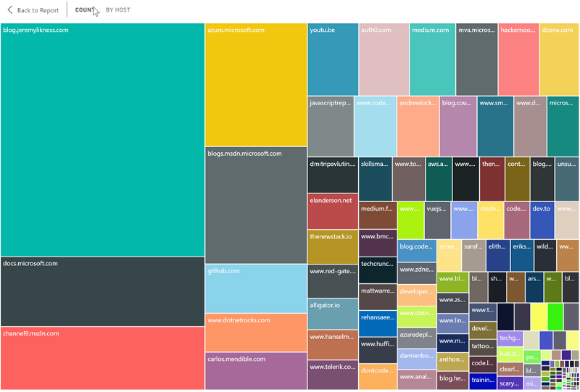This screenshot has height=392, width=580.
Task: Click the medium.com teal tile
Action: [x=432, y=59]
